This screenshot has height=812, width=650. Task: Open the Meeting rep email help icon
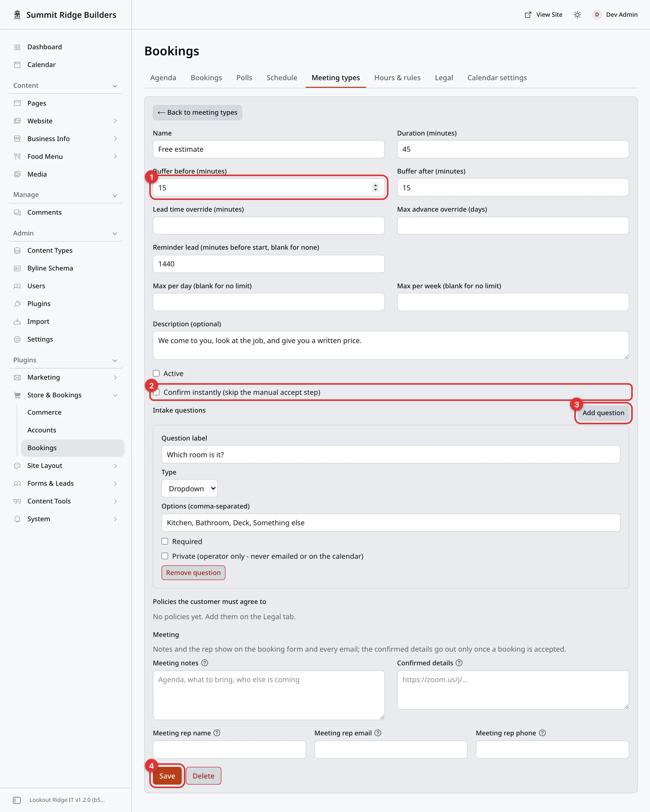point(378,733)
